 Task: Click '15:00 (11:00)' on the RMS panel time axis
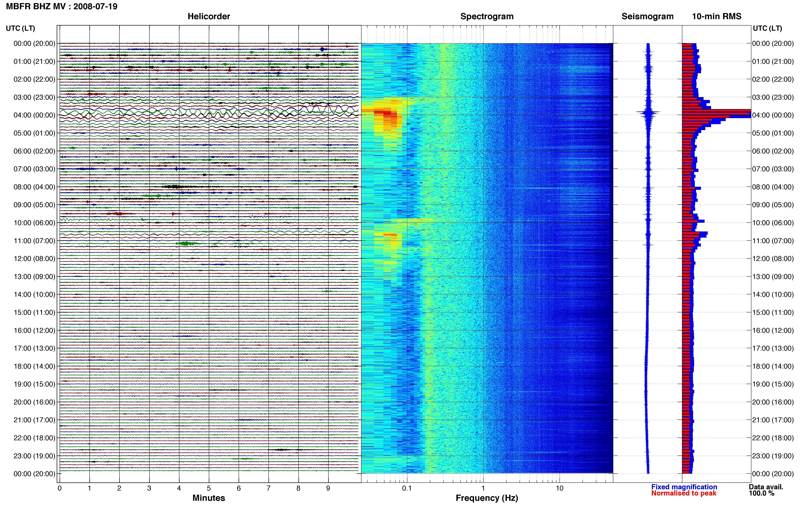pyautogui.click(x=773, y=312)
